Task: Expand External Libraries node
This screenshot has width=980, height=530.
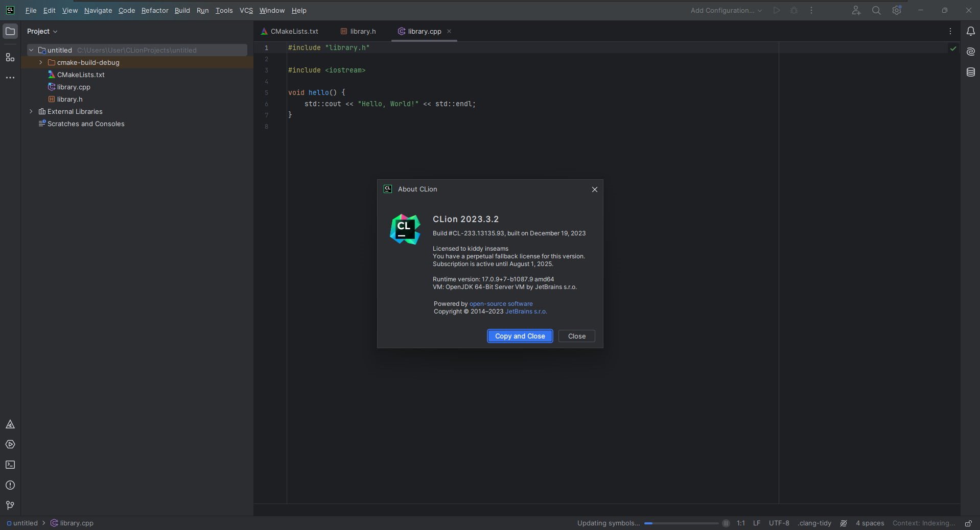Action: click(x=31, y=111)
